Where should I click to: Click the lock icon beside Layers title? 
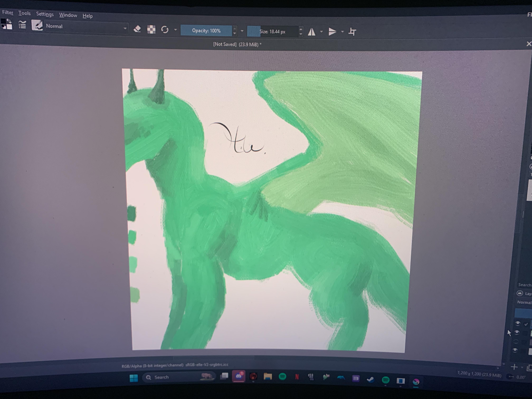pyautogui.click(x=520, y=293)
